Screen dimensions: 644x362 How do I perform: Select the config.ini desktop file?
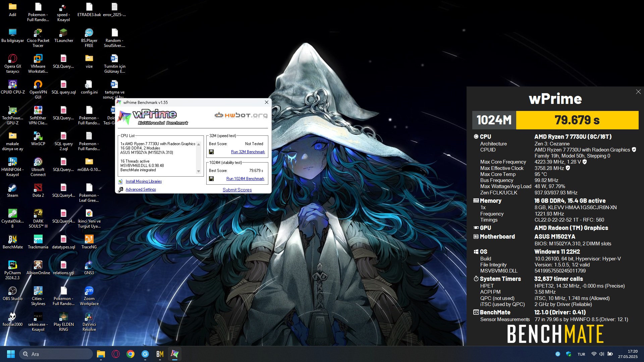click(89, 87)
